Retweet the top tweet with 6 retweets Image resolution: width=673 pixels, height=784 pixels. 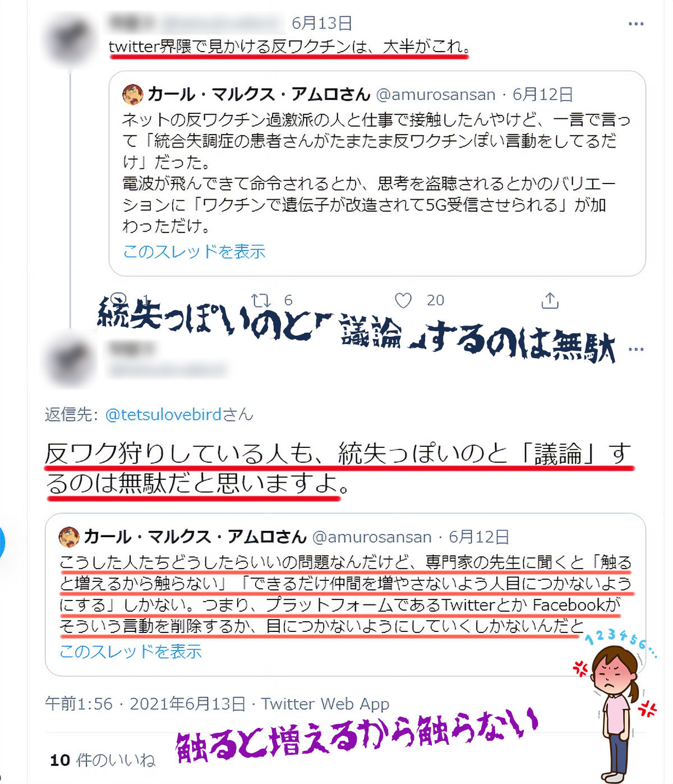(x=261, y=300)
